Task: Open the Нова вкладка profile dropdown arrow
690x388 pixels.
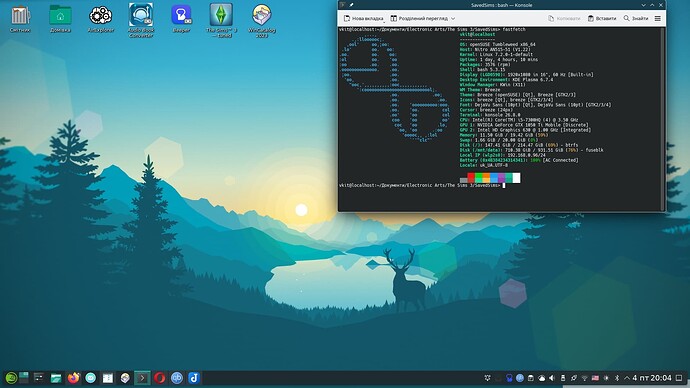Action: [384, 21]
